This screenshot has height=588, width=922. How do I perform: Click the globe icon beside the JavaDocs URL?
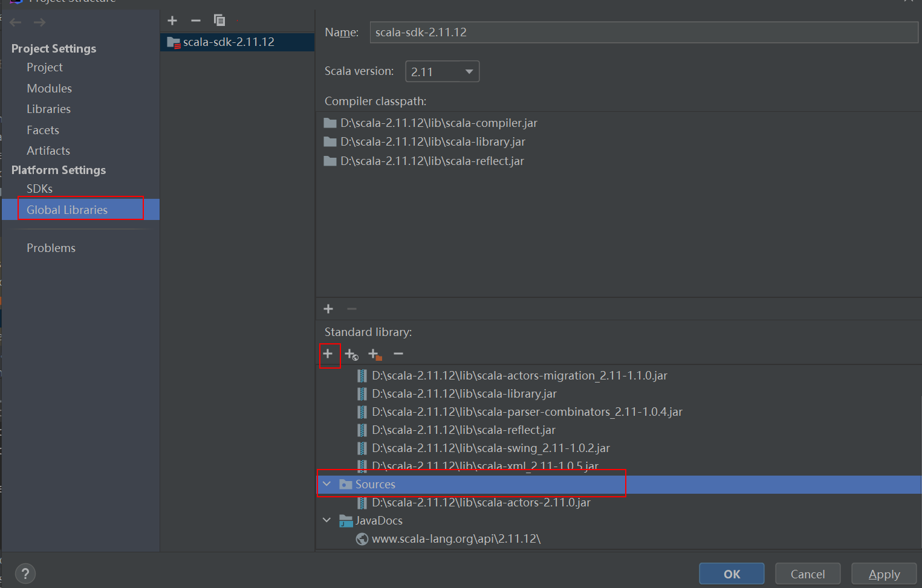tap(362, 538)
